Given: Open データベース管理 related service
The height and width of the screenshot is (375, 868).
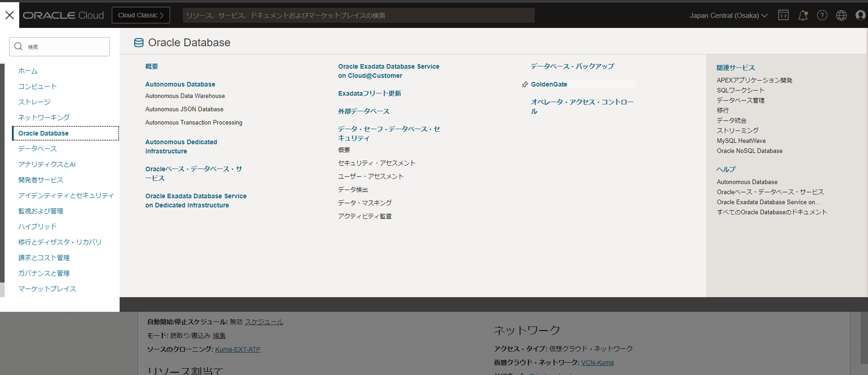Looking at the screenshot, I should tap(741, 100).
